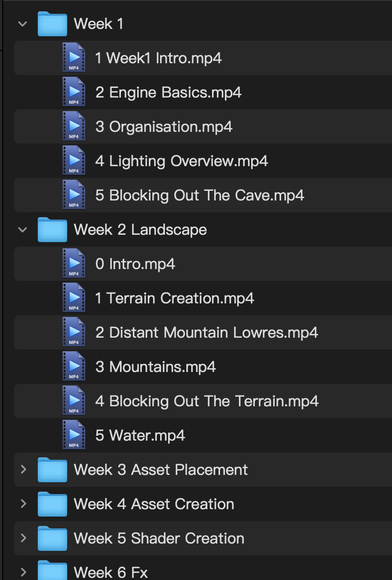Image resolution: width=392 pixels, height=580 pixels.
Task: Click MP4 icon of 5 Water file
Action: 74,435
